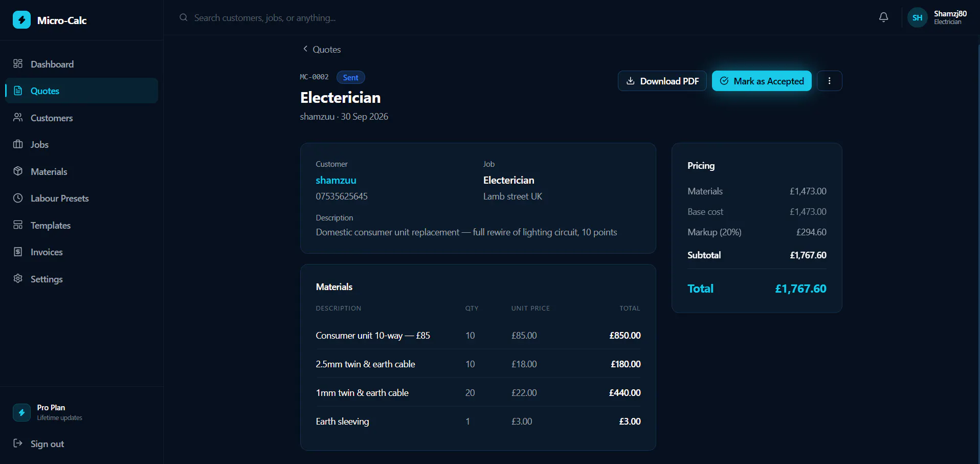Select the Labour Presets label
This screenshot has height=464, width=980.
coord(59,198)
